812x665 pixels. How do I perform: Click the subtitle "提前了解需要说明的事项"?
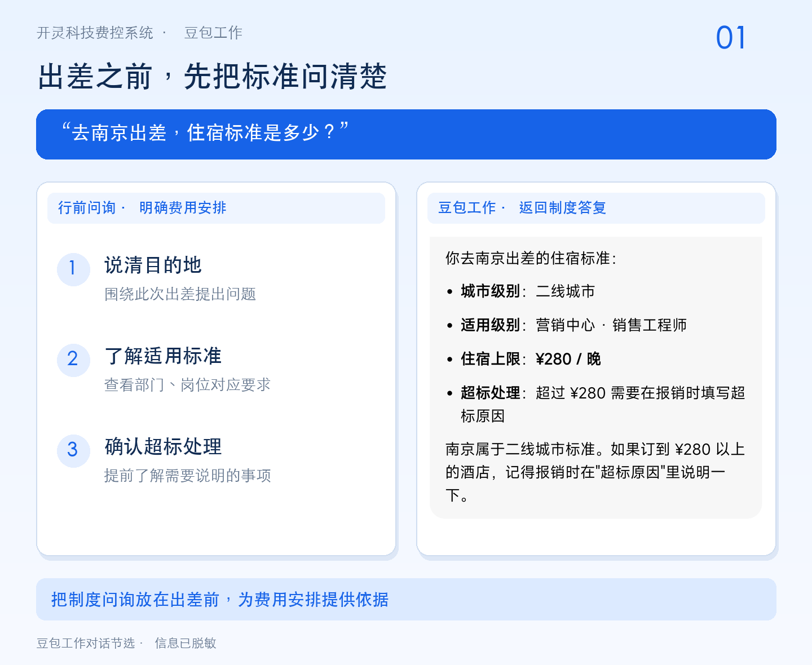coord(188,476)
